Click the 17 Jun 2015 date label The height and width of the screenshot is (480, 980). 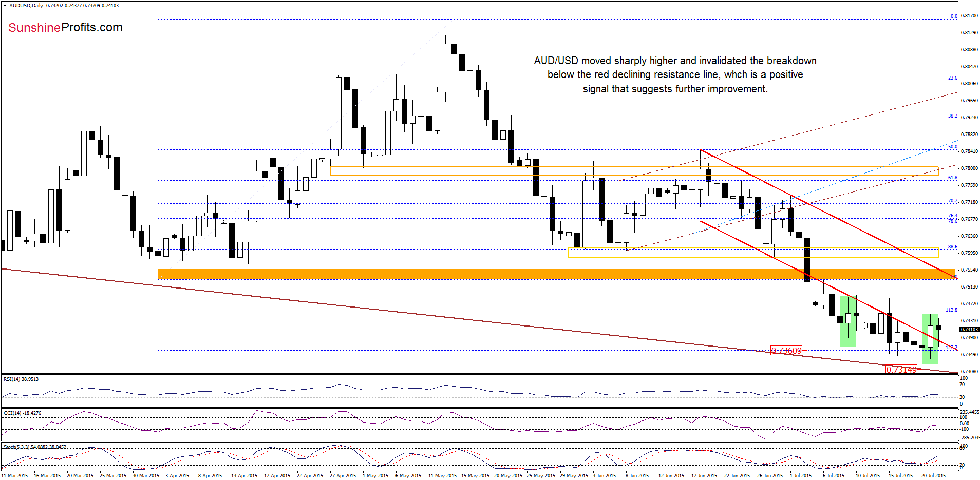pos(704,476)
